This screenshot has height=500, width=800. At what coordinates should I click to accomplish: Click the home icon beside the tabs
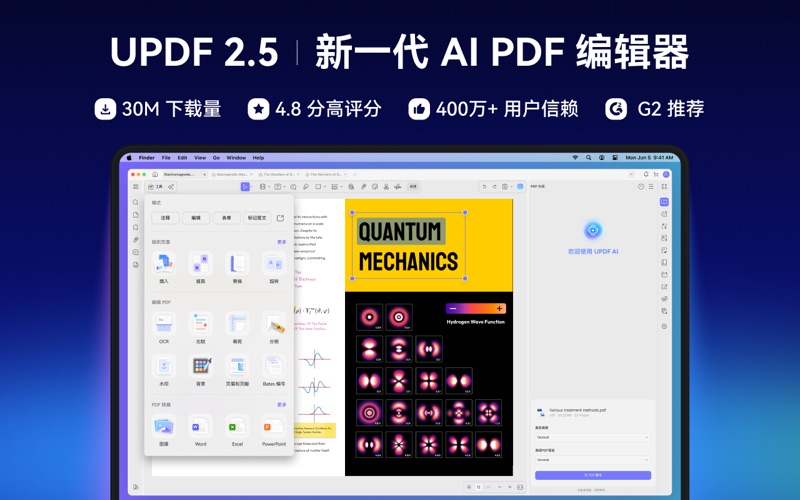pos(155,174)
